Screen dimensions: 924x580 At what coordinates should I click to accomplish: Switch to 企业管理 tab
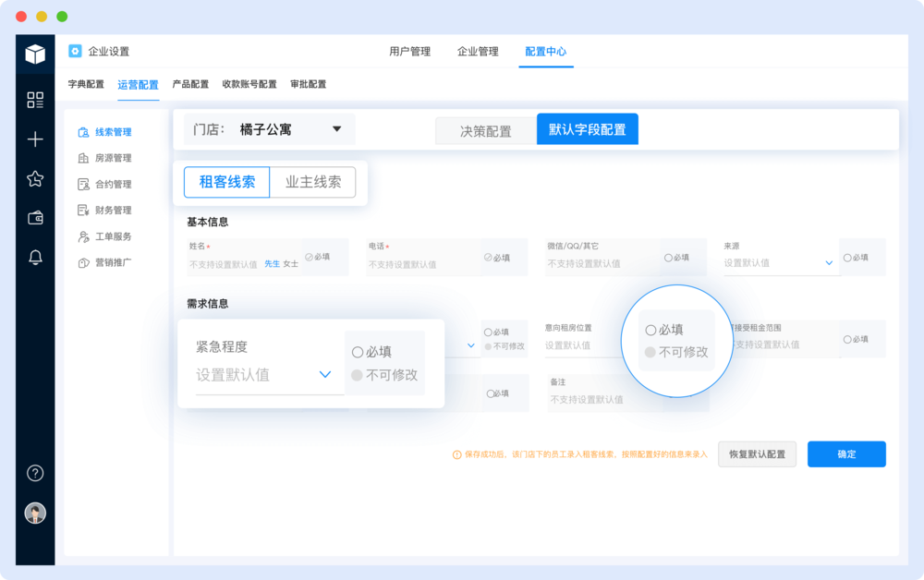(478, 51)
